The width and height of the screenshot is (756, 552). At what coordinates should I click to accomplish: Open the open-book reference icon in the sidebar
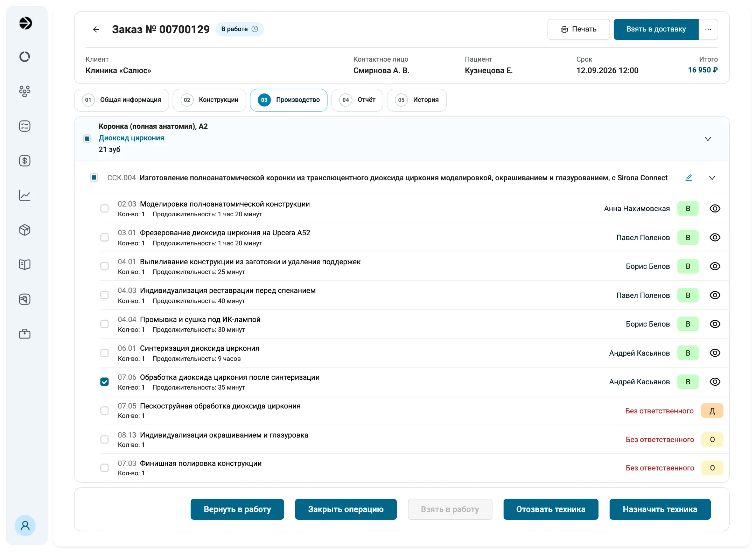coord(24,264)
